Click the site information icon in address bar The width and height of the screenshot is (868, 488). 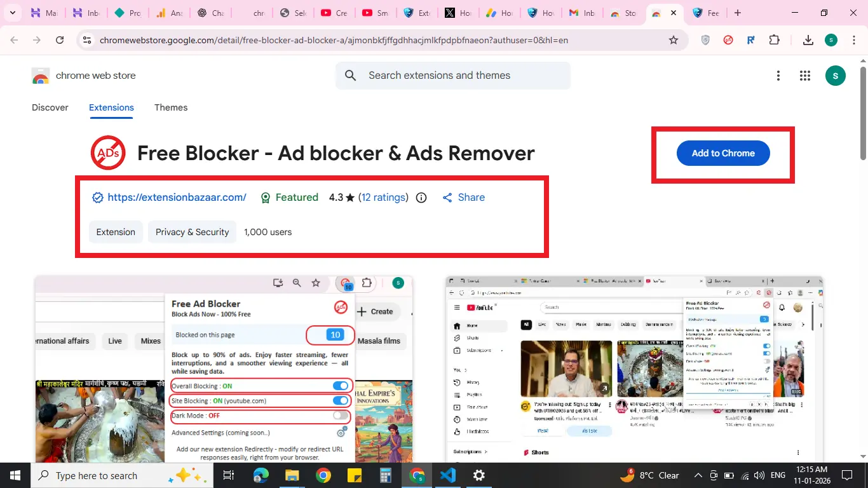pos(86,39)
